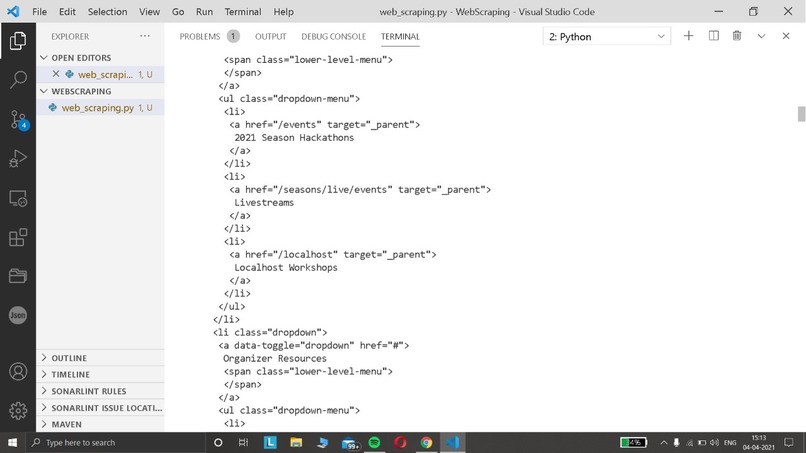This screenshot has height=453, width=806.
Task: Click the taskbar clock showing 15:13
Action: (x=758, y=442)
